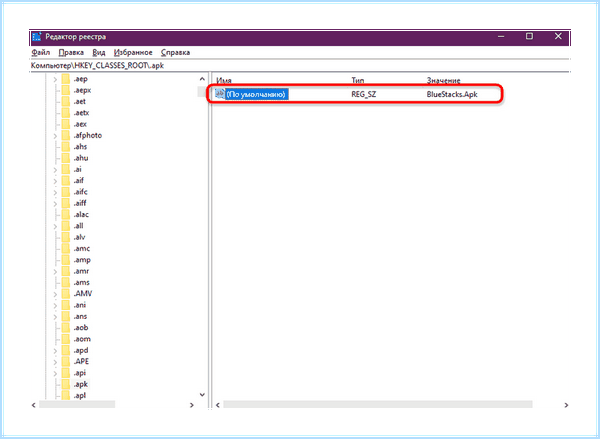Viewport: 600px width, 439px height.
Task: Click the folder icon of .apl key
Action: point(66,395)
